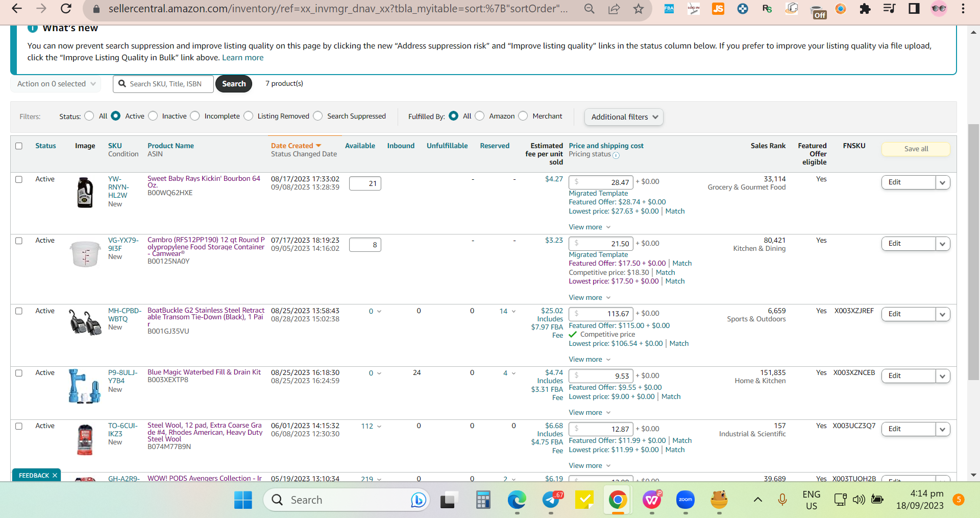The height and width of the screenshot is (518, 980).
Task: Expand available quantity 112 for Steel Wool
Action: click(x=371, y=426)
